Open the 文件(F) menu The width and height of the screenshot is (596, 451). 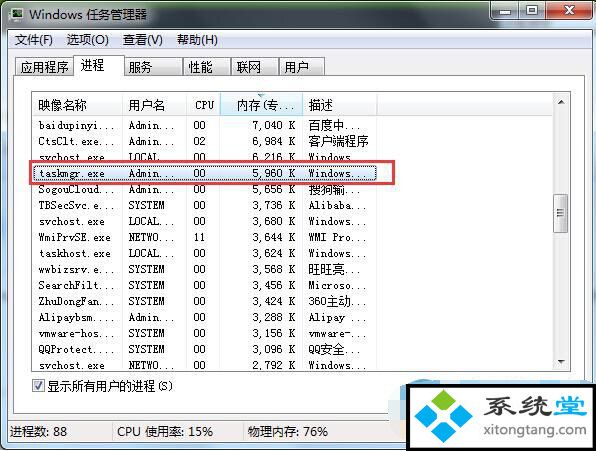point(33,40)
